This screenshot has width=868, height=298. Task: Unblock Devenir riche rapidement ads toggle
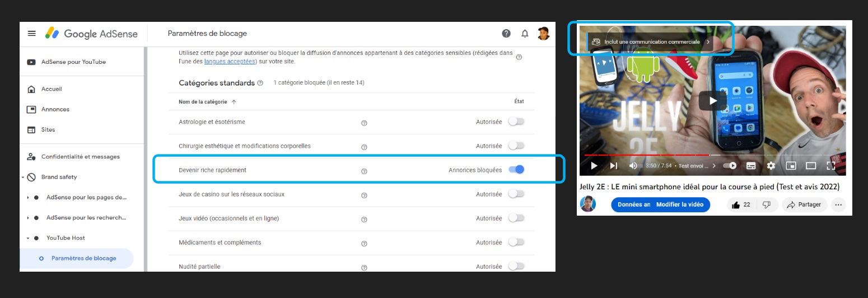point(516,170)
